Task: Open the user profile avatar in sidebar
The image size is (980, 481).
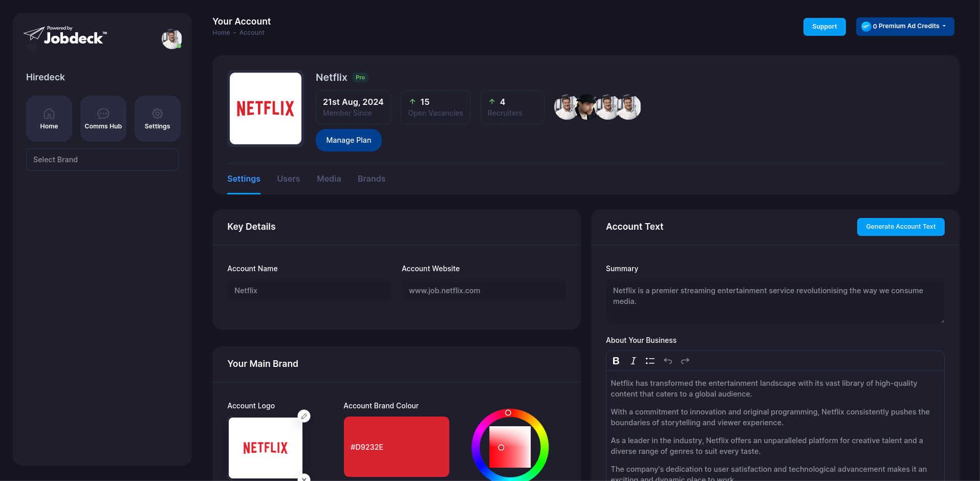Action: click(171, 39)
